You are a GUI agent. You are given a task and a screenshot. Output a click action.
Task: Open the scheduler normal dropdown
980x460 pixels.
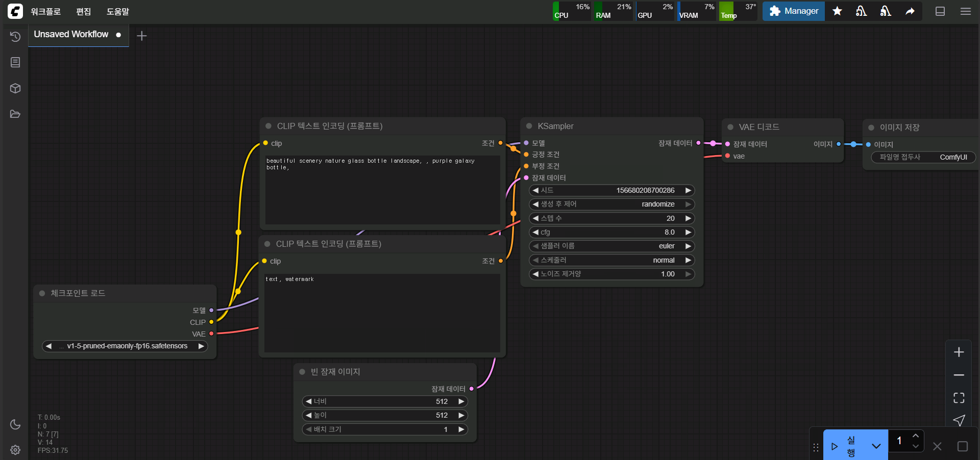pyautogui.click(x=611, y=260)
